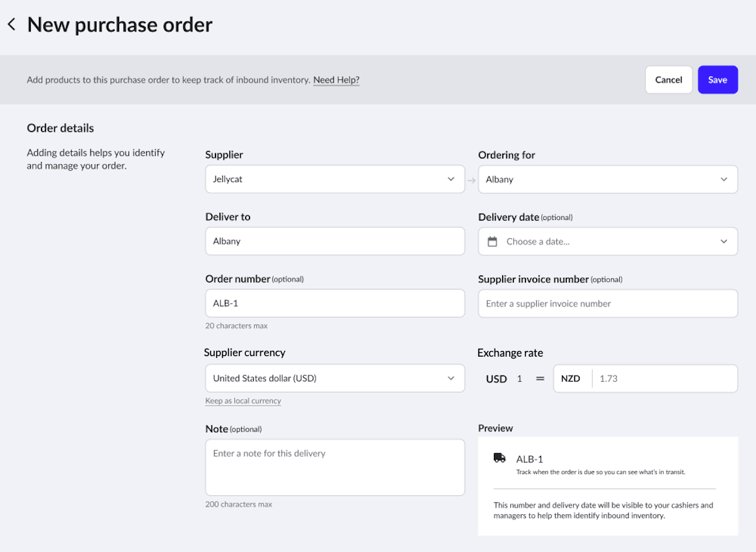Click the 200 characters max hint

(239, 504)
